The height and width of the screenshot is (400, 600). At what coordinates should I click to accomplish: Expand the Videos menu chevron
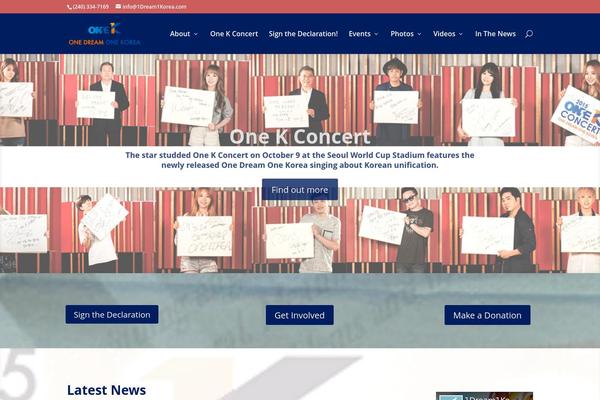[x=461, y=34]
